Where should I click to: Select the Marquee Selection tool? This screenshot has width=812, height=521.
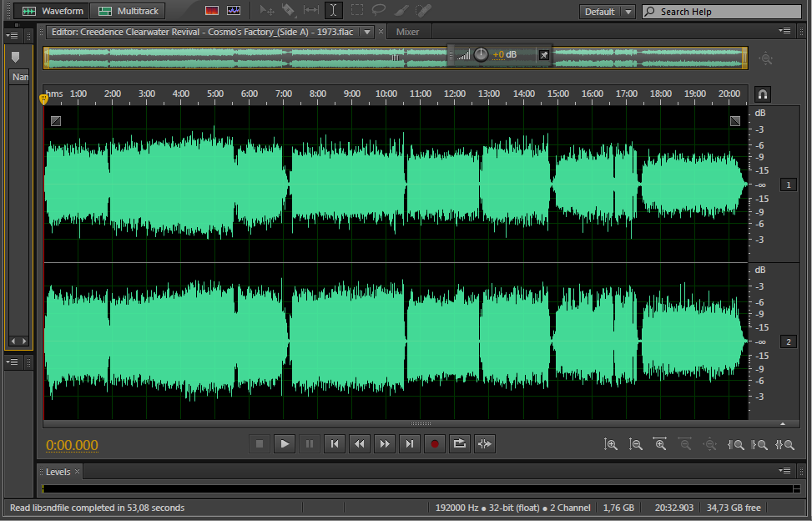357,10
